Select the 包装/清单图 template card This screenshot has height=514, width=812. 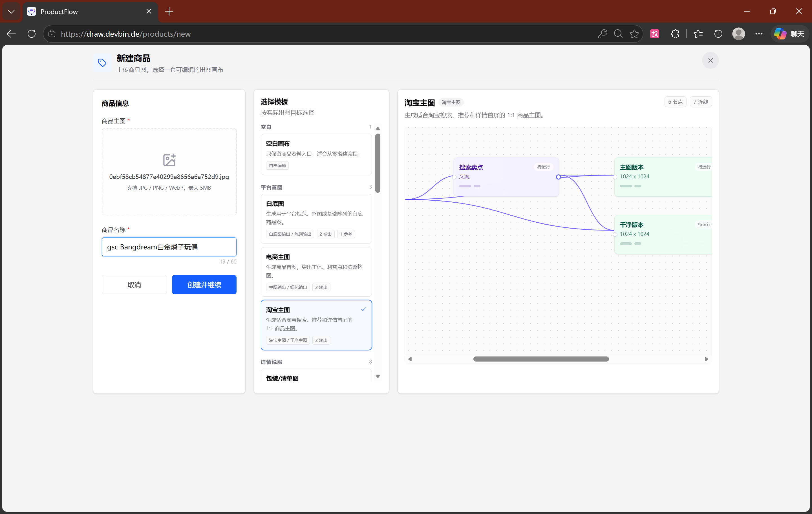316,375
